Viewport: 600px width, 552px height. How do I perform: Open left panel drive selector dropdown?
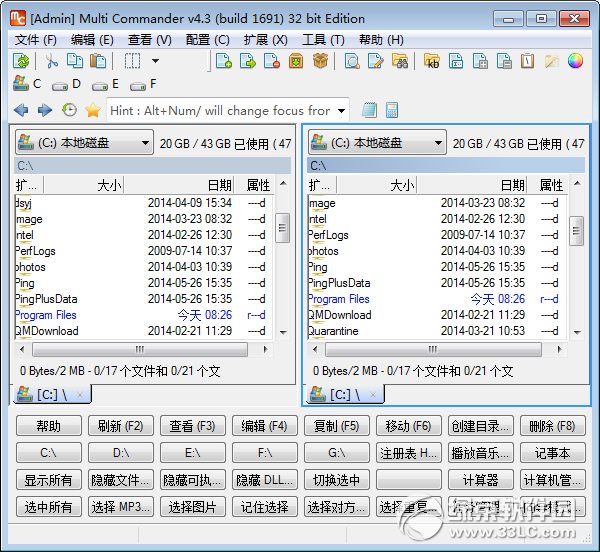(84, 143)
